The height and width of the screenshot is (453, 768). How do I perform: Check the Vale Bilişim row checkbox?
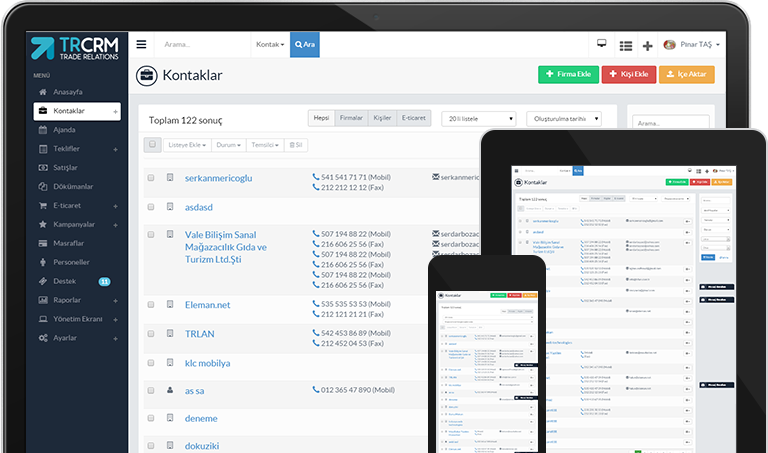tap(151, 235)
